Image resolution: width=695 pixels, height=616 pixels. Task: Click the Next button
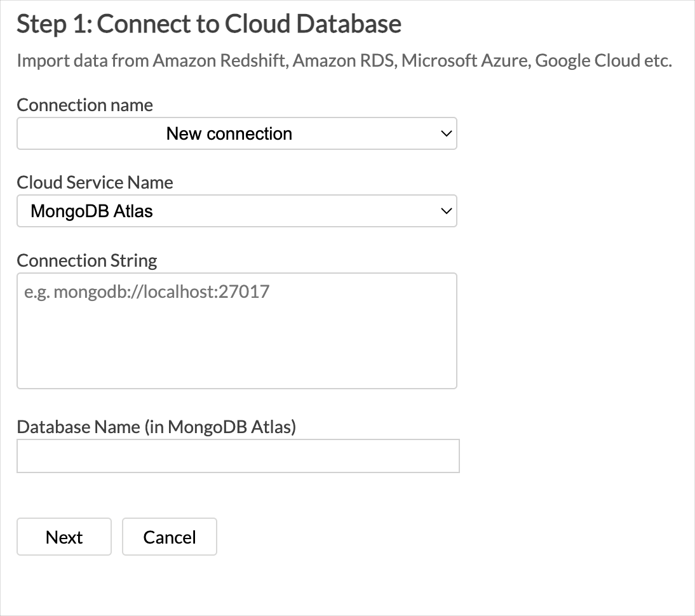click(x=64, y=537)
